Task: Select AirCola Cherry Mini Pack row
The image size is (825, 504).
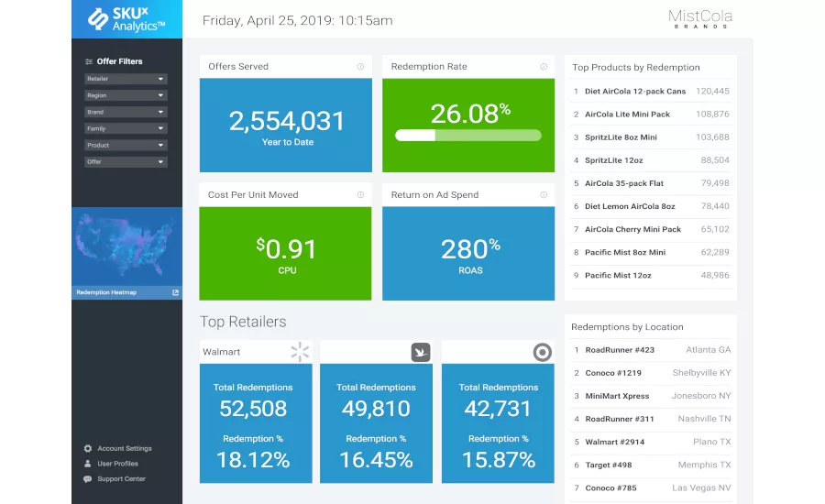Action: [652, 229]
